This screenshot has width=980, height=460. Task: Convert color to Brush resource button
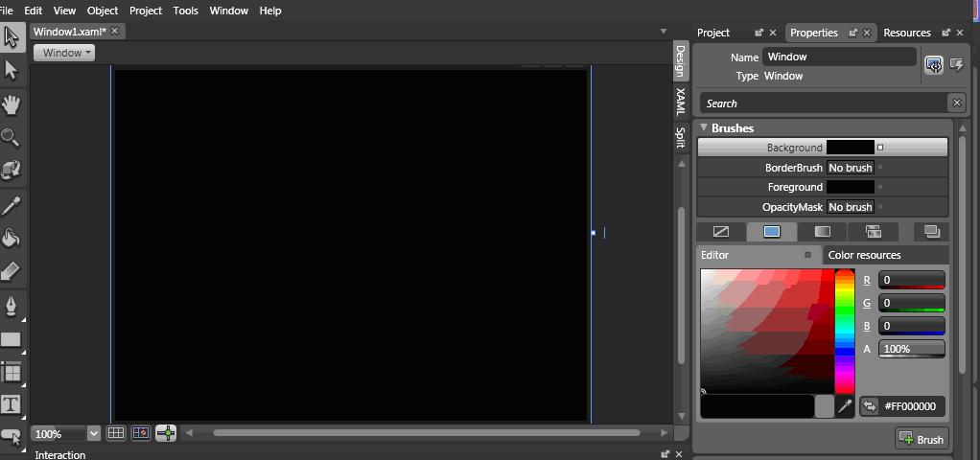(x=922, y=439)
